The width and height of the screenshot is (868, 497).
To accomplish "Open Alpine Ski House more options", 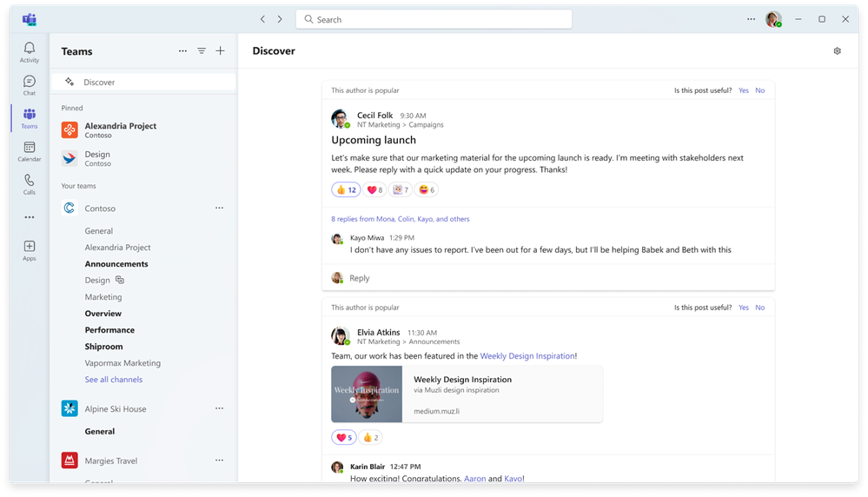I will 219,408.
